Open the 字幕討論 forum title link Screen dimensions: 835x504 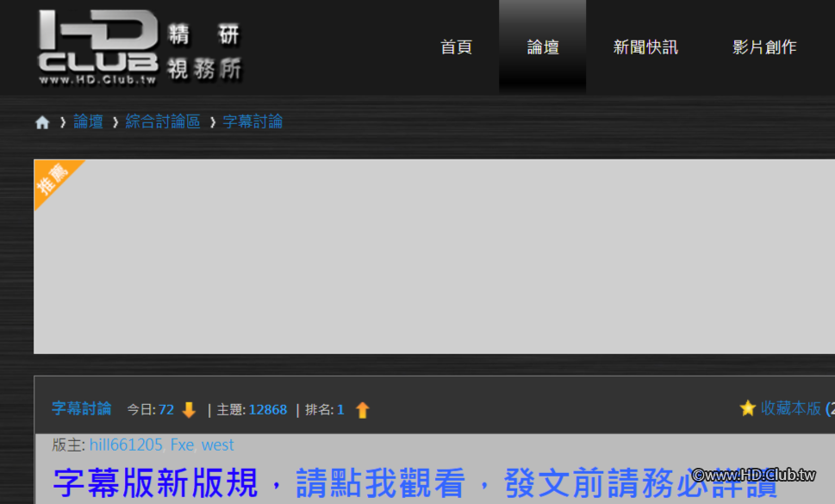tap(82, 408)
